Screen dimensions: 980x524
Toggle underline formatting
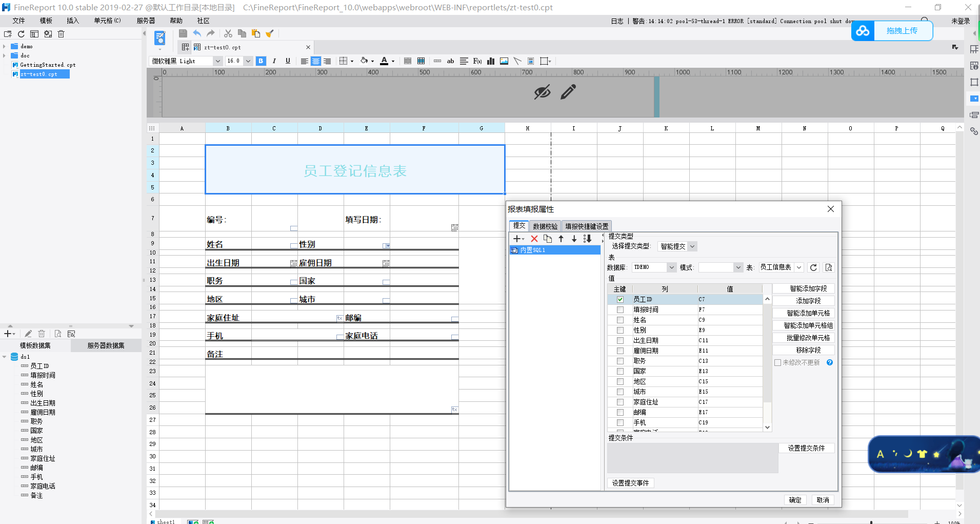point(288,61)
